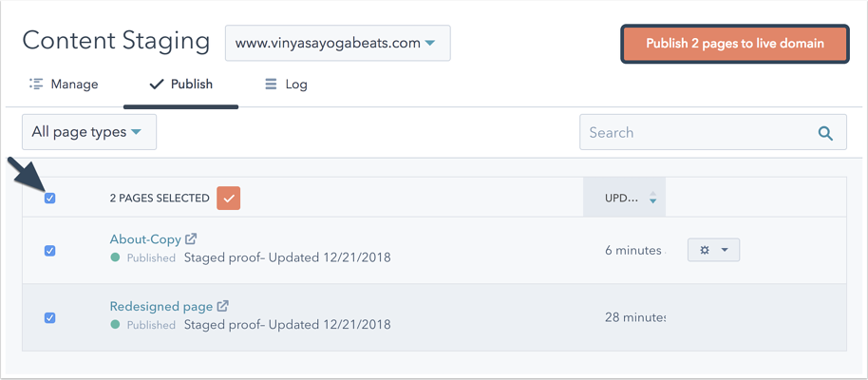Expand the All page types filter

(89, 132)
